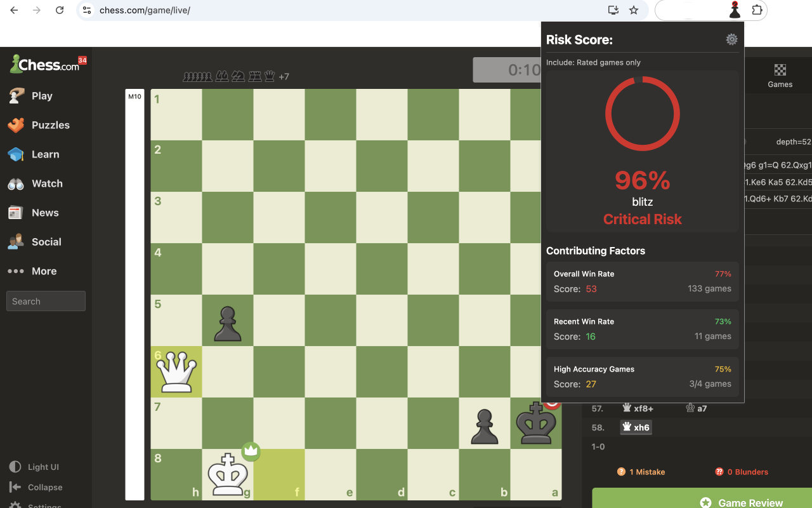This screenshot has width=812, height=508.
Task: Click the chess piece extension icon in browser toolbar
Action: click(734, 10)
